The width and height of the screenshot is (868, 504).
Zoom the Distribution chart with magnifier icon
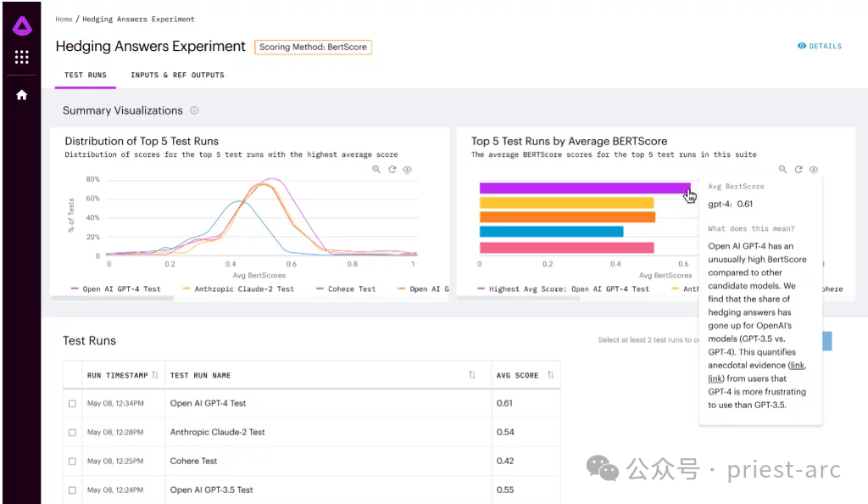pos(376,170)
